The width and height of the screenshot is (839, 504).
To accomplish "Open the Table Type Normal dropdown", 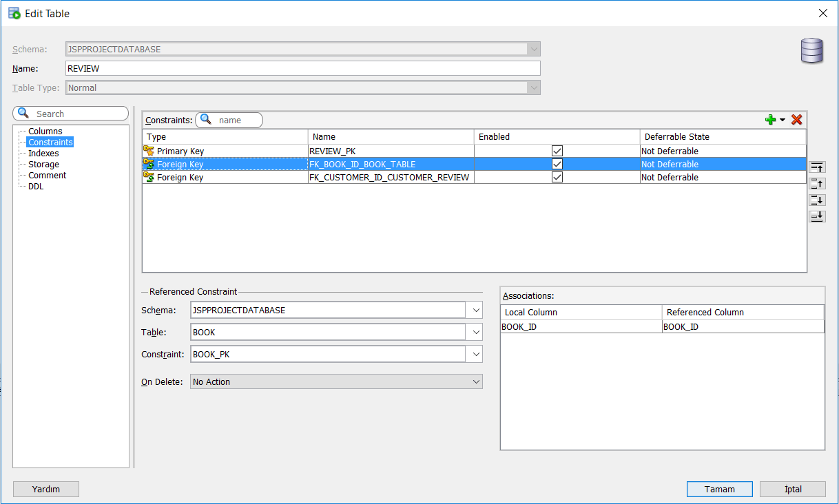I will (x=533, y=87).
